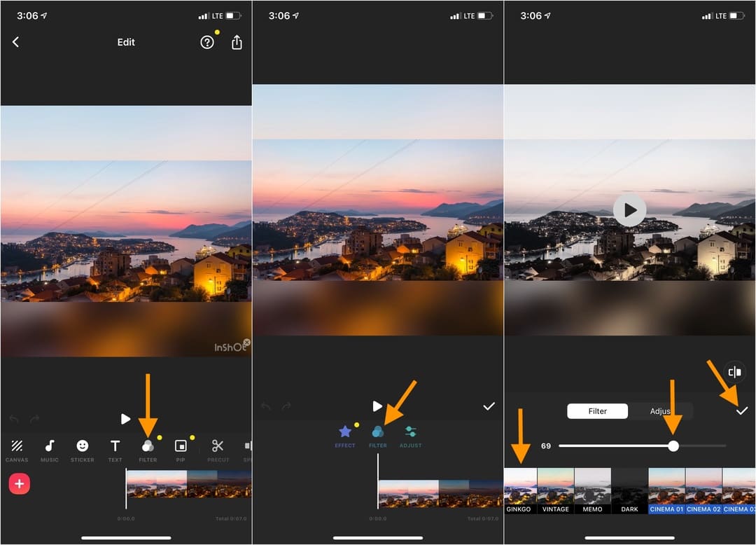
Task: Tap undo arrow in the middle screen
Action: tap(266, 406)
